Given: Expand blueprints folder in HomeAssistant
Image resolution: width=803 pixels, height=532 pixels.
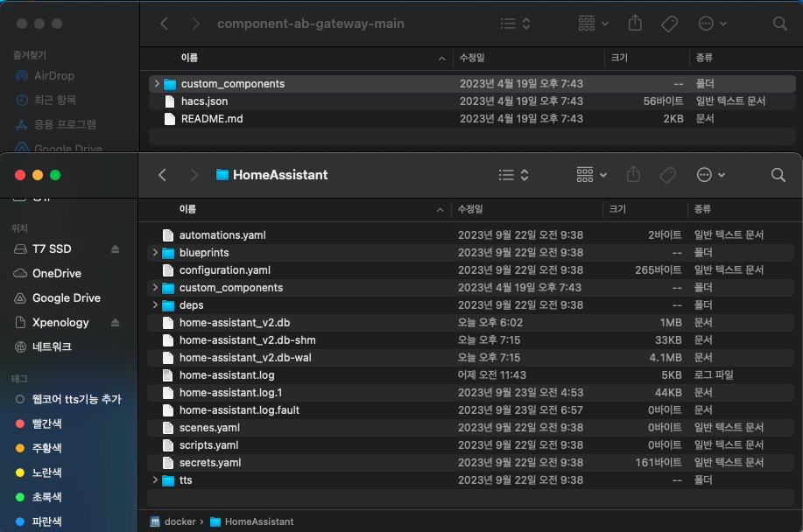Looking at the screenshot, I should pyautogui.click(x=155, y=252).
